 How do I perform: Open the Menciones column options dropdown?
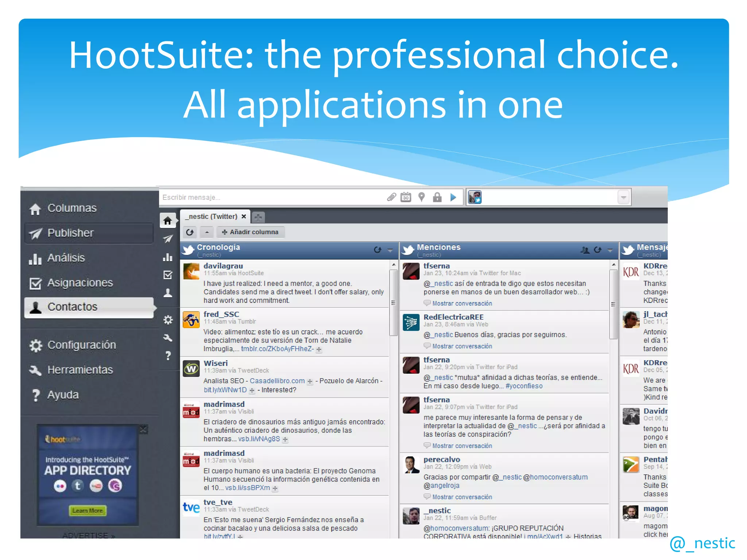[610, 250]
